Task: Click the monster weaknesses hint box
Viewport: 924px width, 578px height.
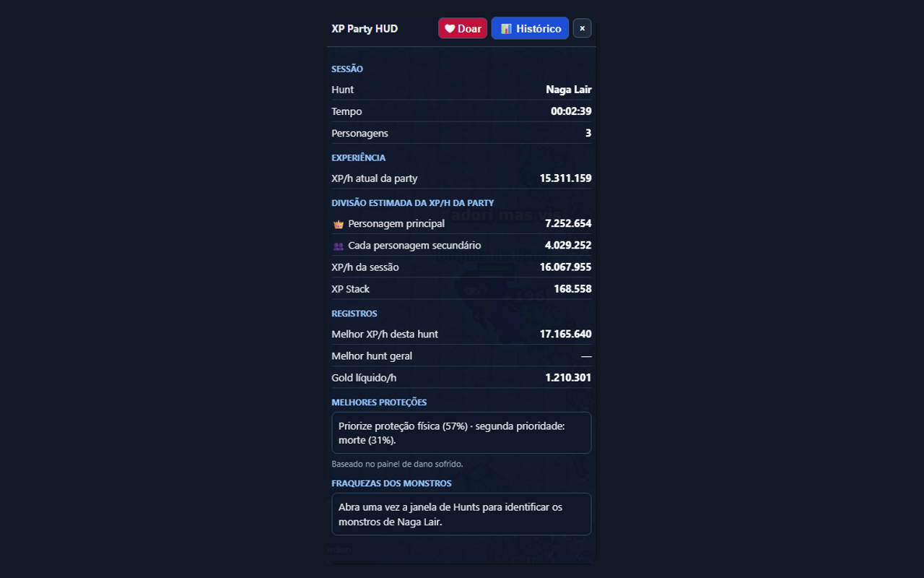Action: point(461,514)
